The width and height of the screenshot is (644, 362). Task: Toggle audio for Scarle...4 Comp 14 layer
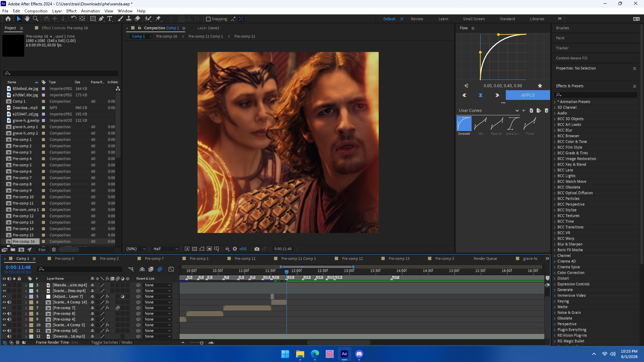point(9,302)
